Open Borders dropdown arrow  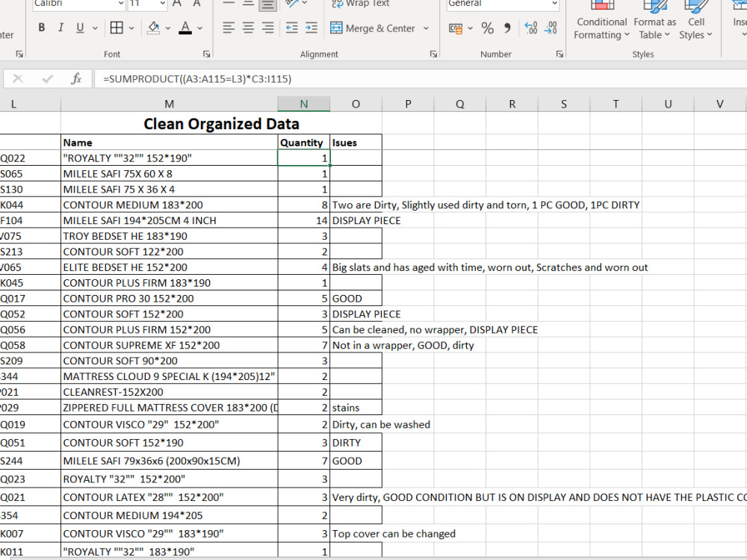(x=131, y=28)
